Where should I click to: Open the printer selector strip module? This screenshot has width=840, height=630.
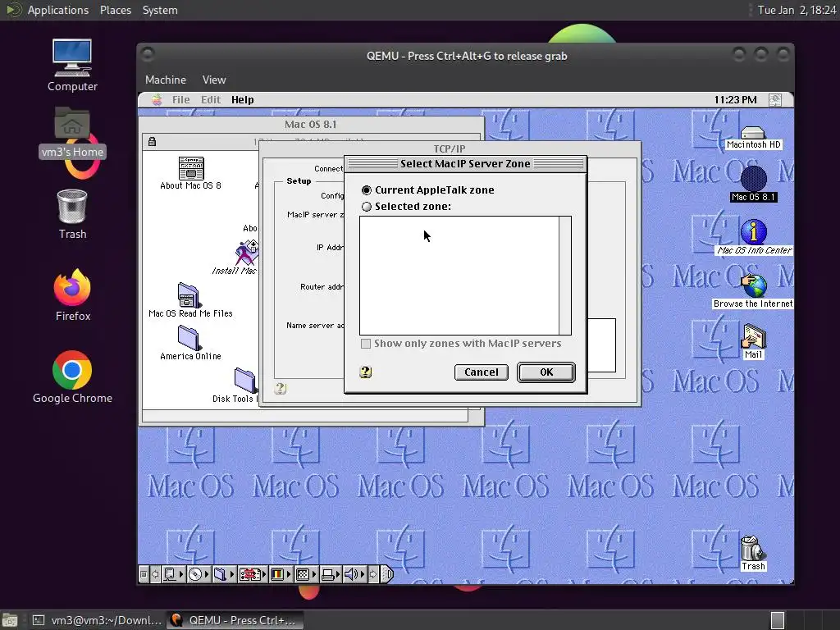click(x=331, y=574)
